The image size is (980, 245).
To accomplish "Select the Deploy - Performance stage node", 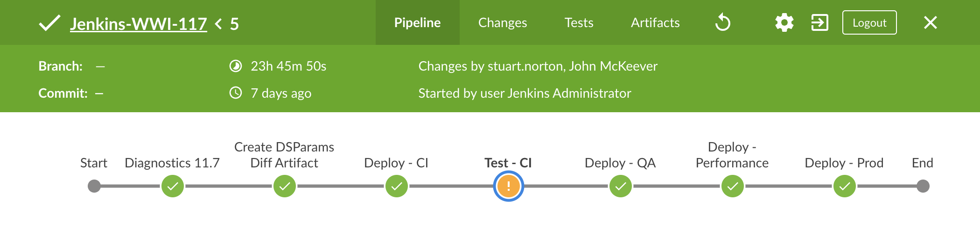I will 733,186.
